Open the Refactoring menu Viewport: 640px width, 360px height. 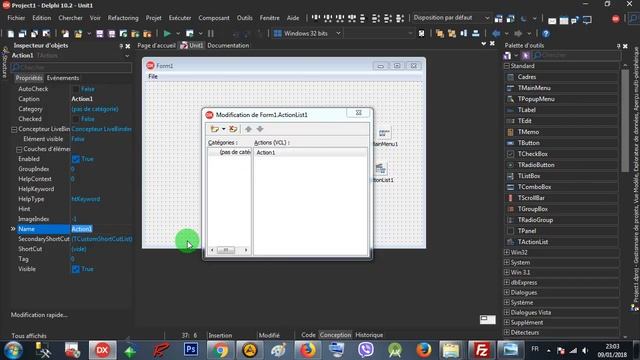[123, 18]
